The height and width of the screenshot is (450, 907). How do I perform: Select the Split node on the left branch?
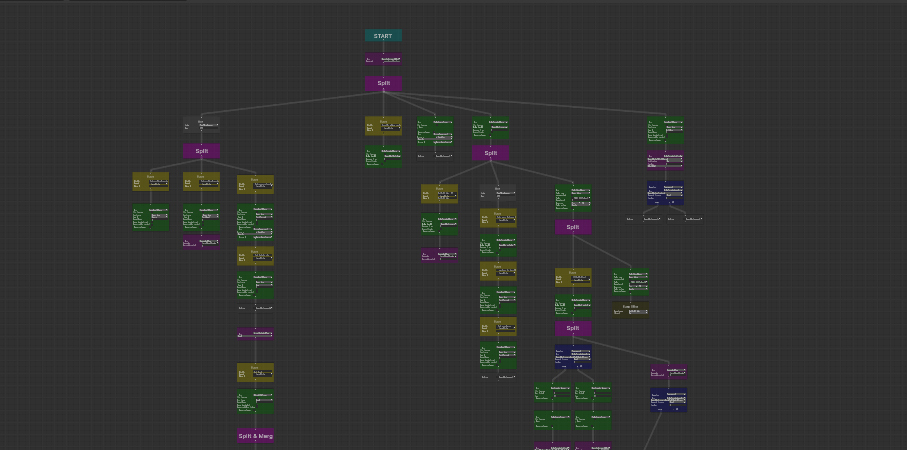[x=201, y=151]
